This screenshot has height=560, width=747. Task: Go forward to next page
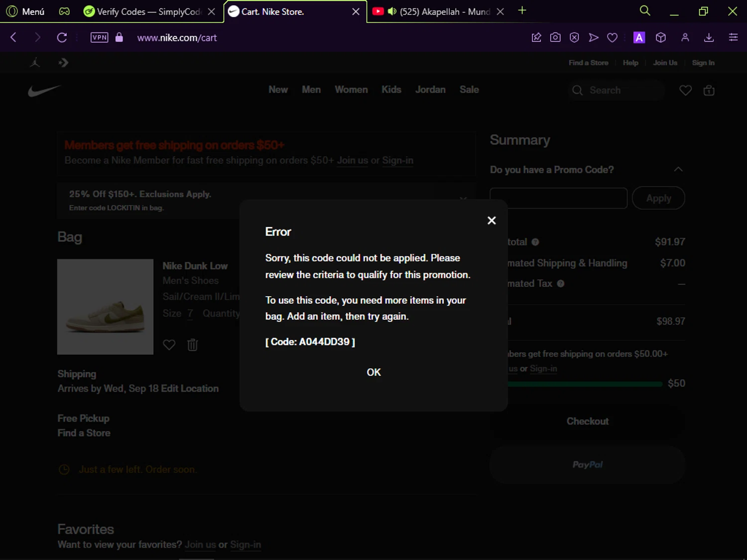click(x=37, y=37)
